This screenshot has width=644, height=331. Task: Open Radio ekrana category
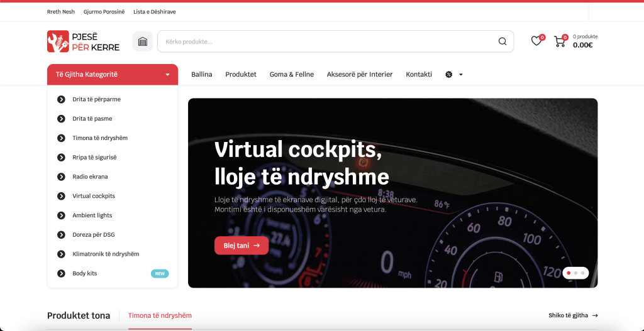click(90, 176)
